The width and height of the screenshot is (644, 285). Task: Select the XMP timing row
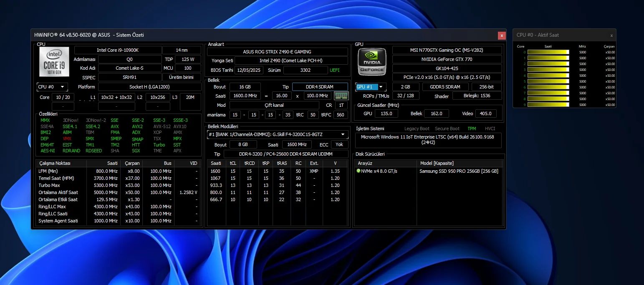[278, 171]
